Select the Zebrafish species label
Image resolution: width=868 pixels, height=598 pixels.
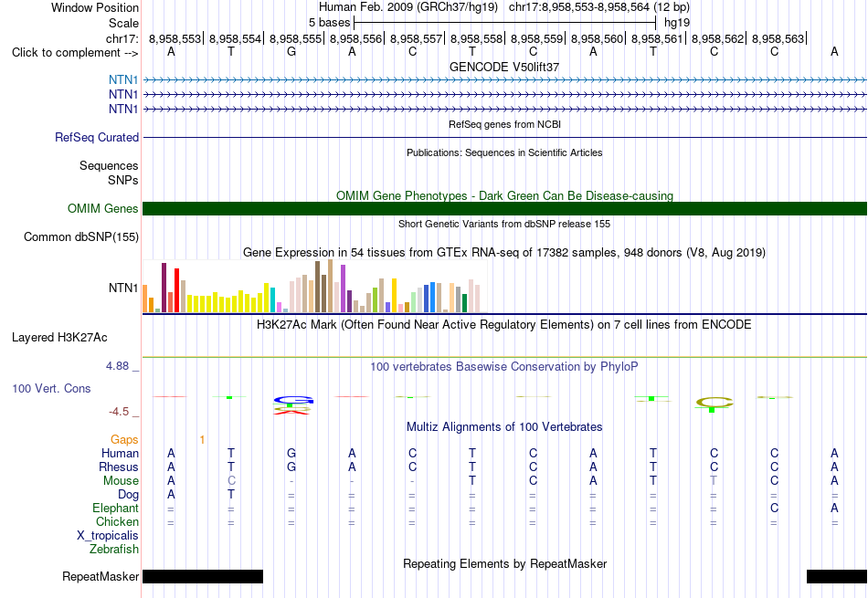click(114, 550)
